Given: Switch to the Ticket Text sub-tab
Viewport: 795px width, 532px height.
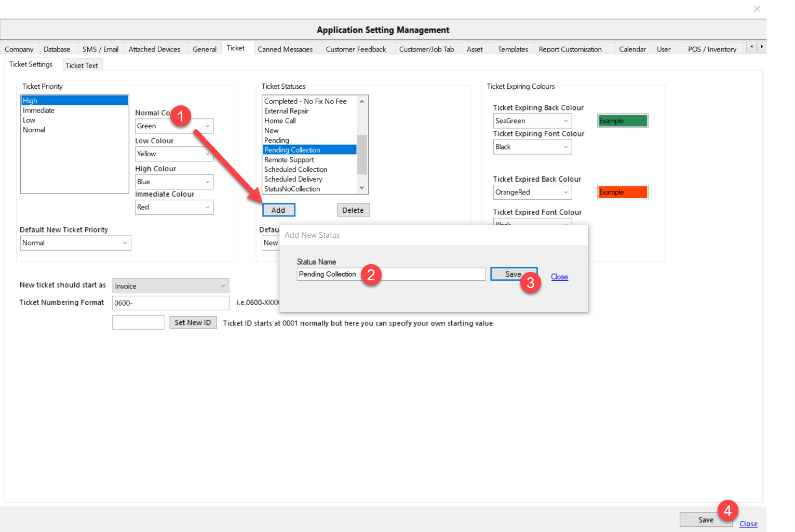Looking at the screenshot, I should (82, 65).
